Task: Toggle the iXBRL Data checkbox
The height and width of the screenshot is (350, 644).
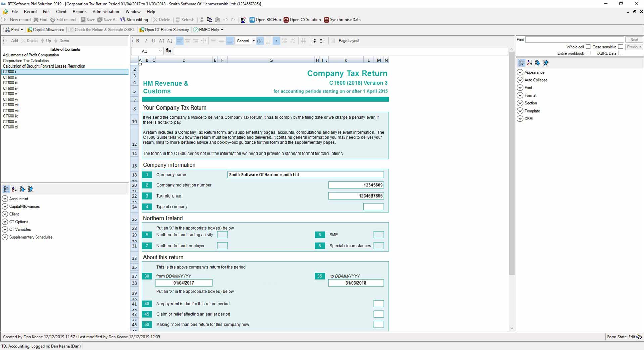Action: click(621, 53)
